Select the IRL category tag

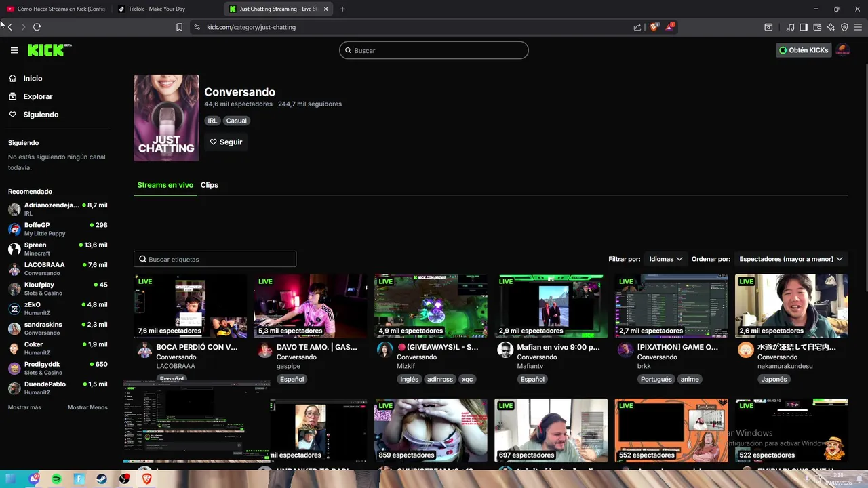(x=213, y=121)
